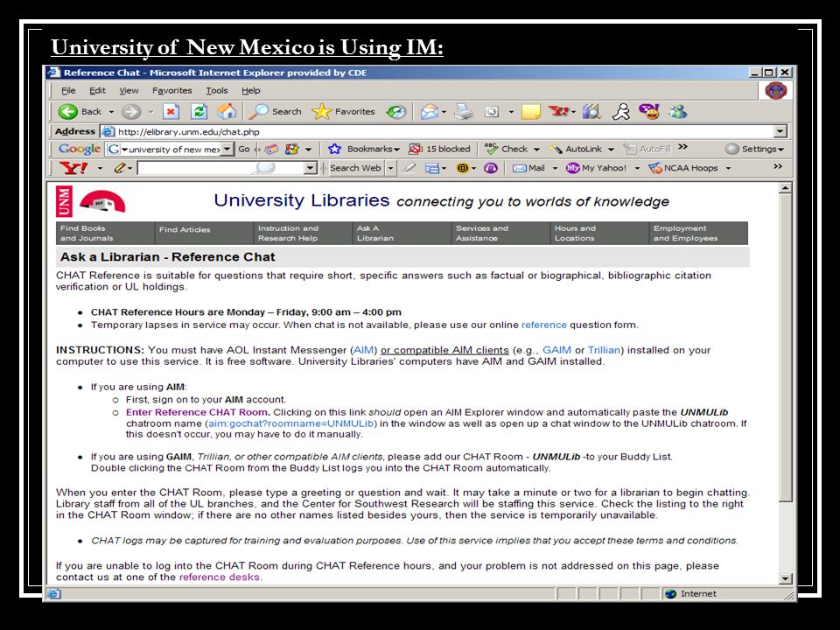This screenshot has width=840, height=630.
Task: Select the Find Articles tab
Action: [204, 233]
